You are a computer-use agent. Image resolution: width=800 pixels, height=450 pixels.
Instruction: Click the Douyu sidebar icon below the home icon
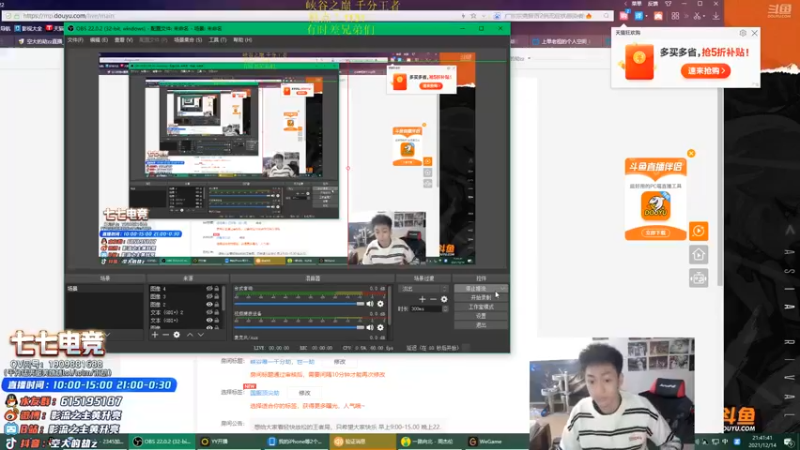[x=698, y=278]
